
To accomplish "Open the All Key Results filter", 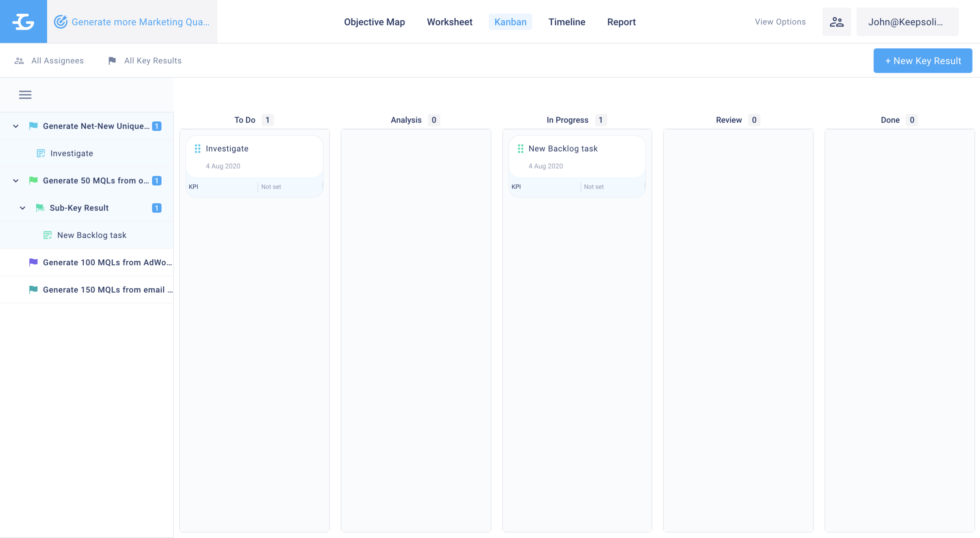I will (145, 61).
